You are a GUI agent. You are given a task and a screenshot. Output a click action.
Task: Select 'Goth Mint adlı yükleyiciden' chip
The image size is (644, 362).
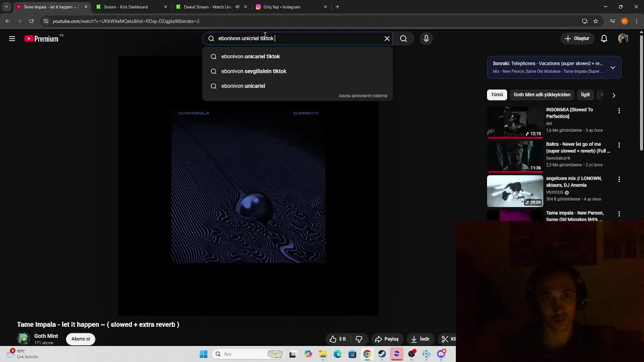[542, 95]
